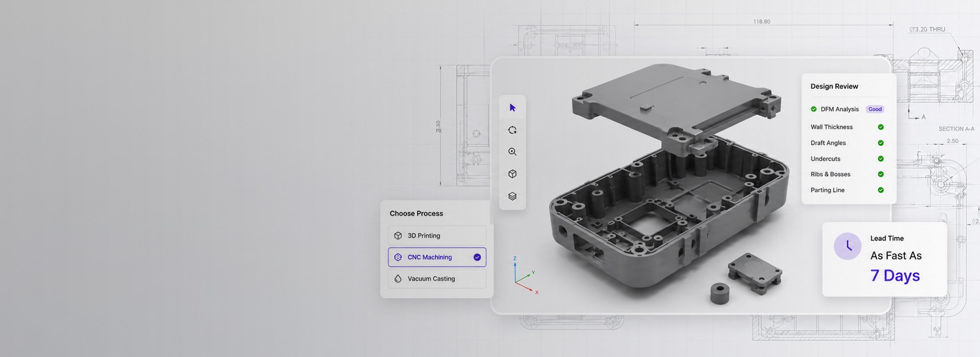This screenshot has height=357, width=980.
Task: Click the Wall Thickness label
Action: click(x=831, y=127)
